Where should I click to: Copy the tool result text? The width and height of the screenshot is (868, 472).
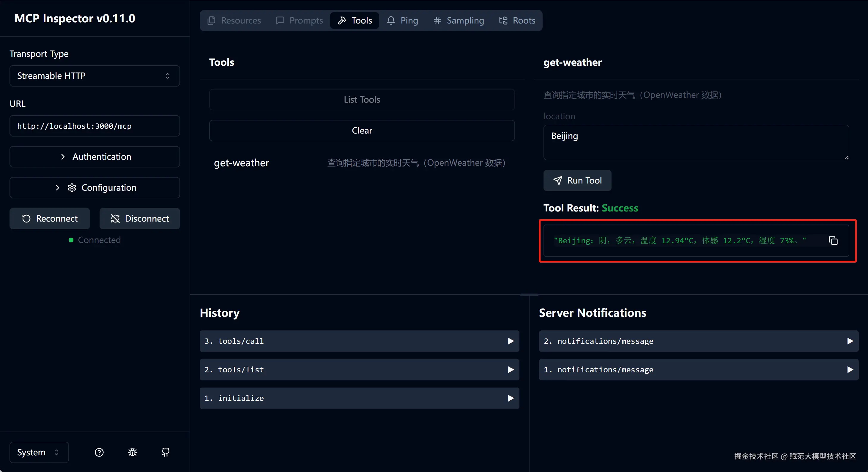pos(833,241)
